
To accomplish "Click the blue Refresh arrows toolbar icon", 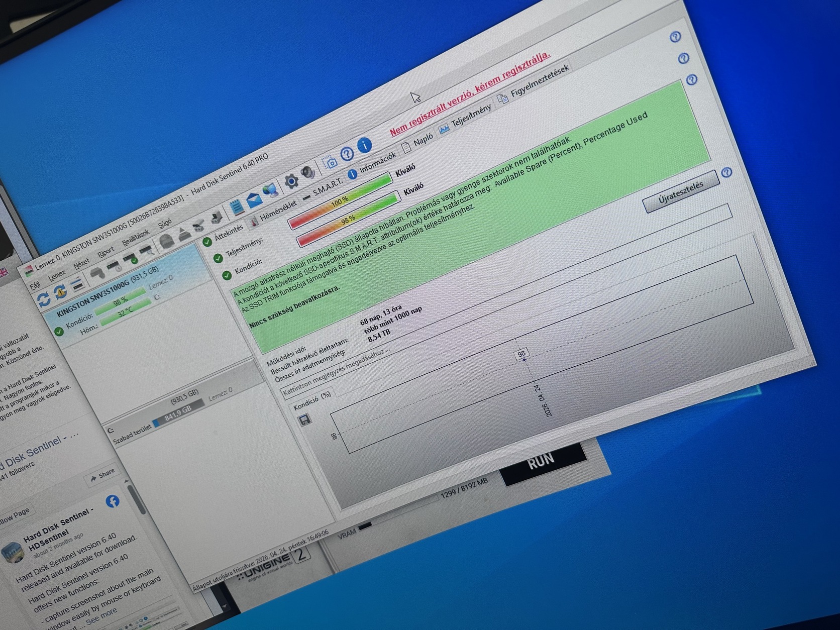I will [44, 299].
